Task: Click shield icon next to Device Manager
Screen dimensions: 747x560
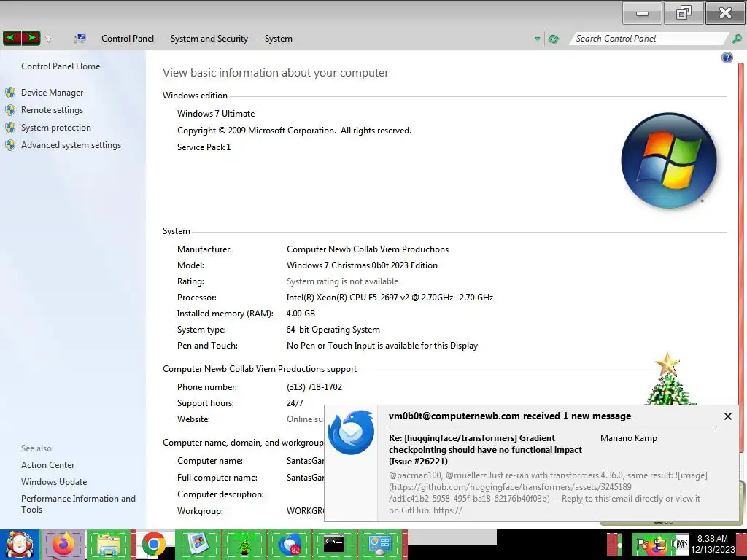Action: click(x=10, y=93)
